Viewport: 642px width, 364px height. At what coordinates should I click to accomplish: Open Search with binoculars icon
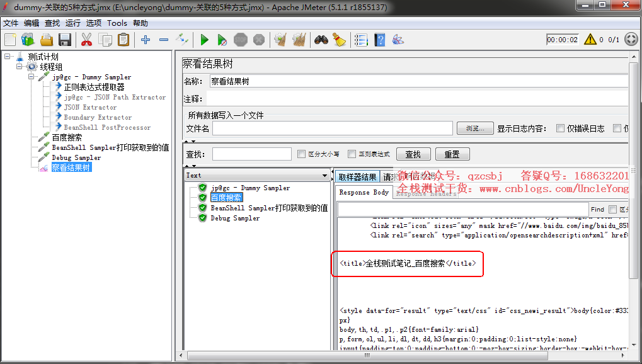pos(321,40)
